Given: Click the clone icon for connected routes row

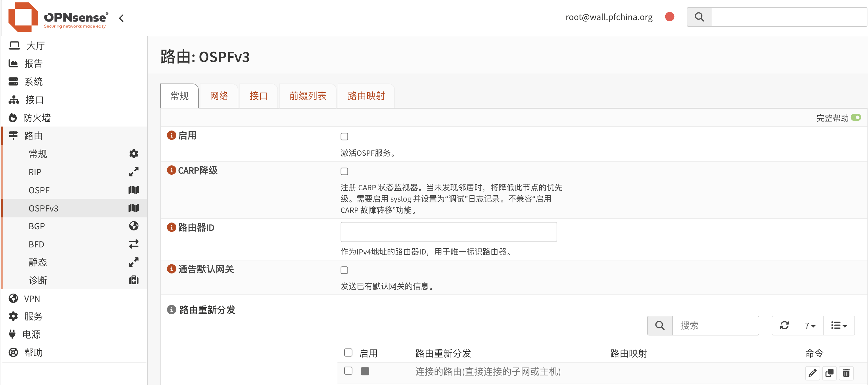Looking at the screenshot, I should point(829,373).
